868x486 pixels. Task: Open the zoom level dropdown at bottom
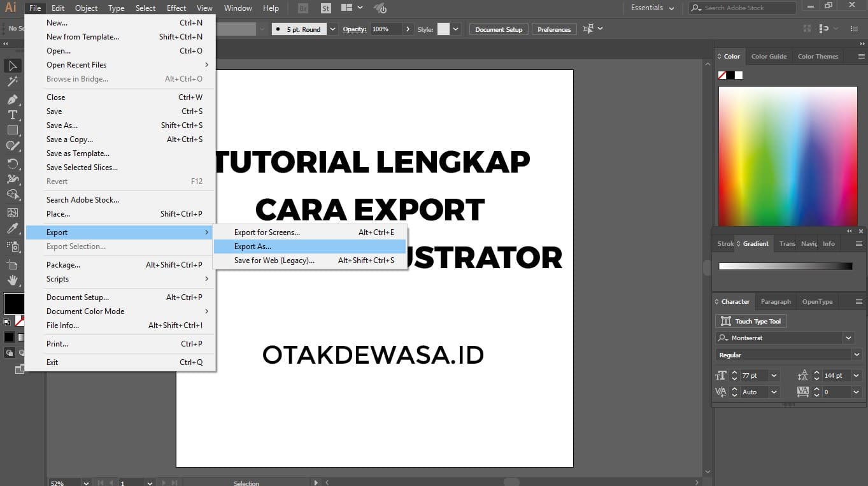tap(86, 483)
